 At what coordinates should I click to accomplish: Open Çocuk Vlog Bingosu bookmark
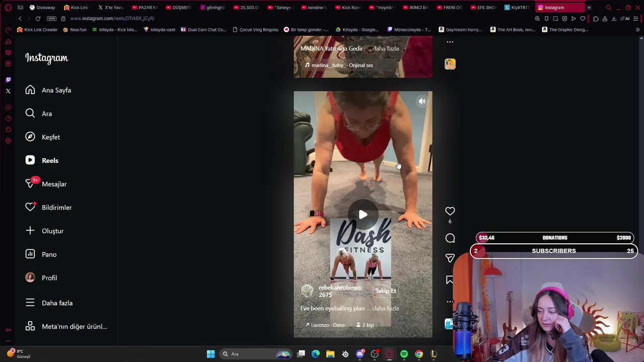255,30
